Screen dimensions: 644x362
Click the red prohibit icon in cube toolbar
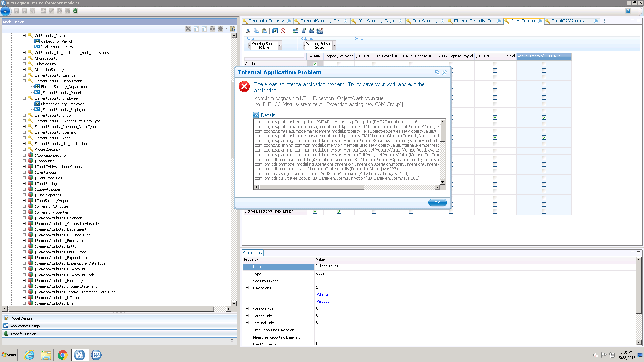[283, 31]
